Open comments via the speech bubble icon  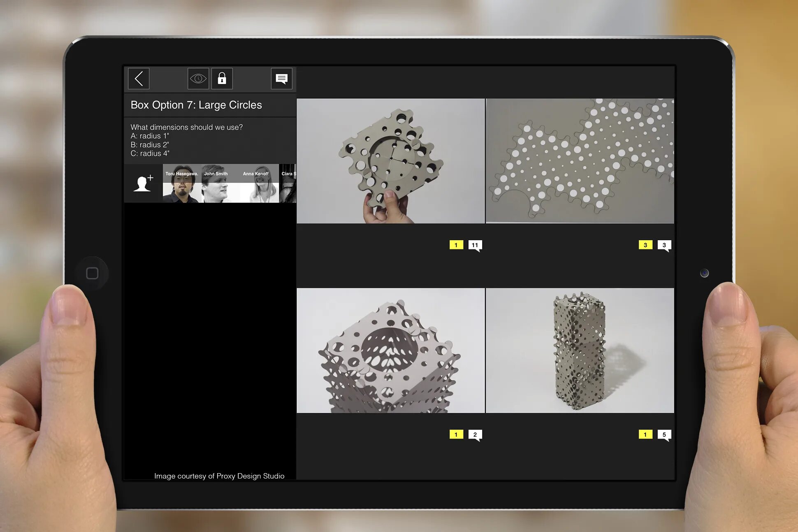(282, 78)
